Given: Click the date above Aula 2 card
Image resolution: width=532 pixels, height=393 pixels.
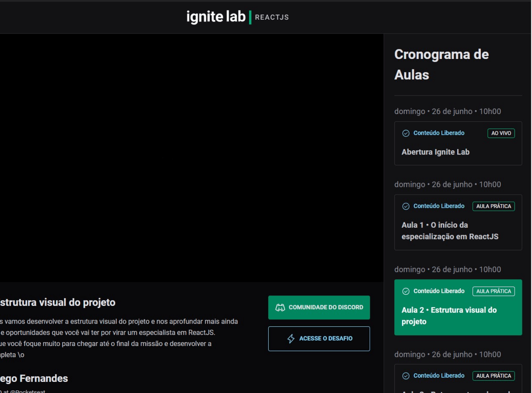Looking at the screenshot, I should [x=448, y=269].
